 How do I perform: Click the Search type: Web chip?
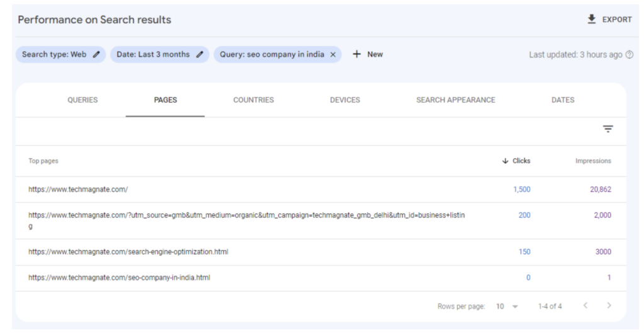pos(61,54)
